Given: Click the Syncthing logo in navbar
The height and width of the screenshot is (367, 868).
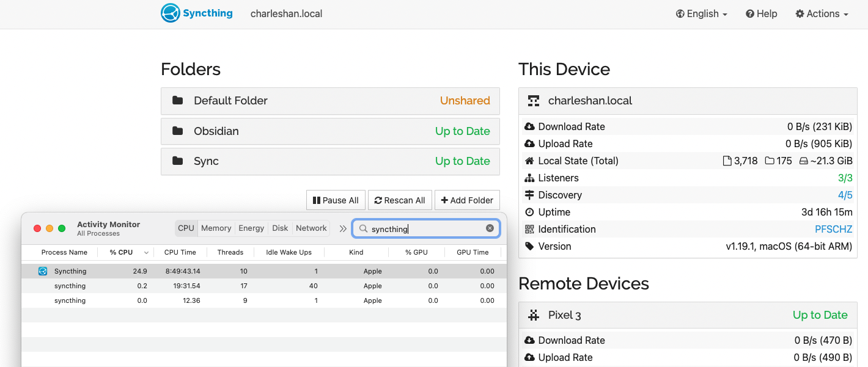Looking at the screenshot, I should (x=197, y=13).
